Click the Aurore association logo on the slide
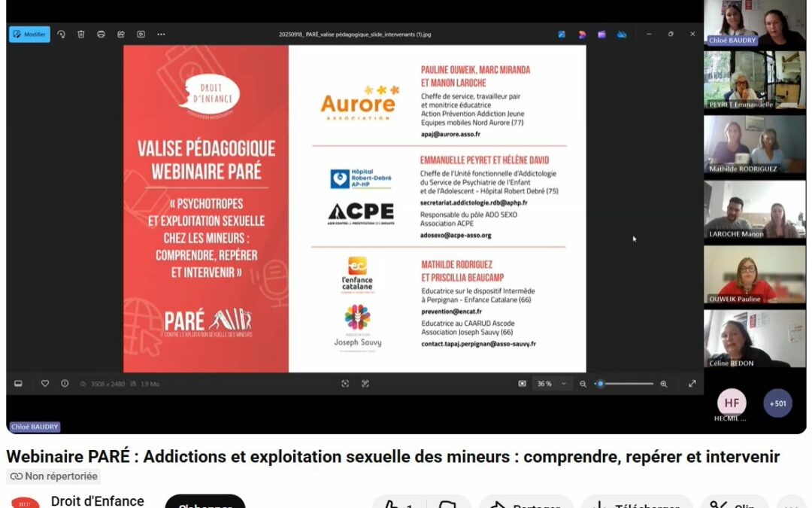 (x=359, y=103)
